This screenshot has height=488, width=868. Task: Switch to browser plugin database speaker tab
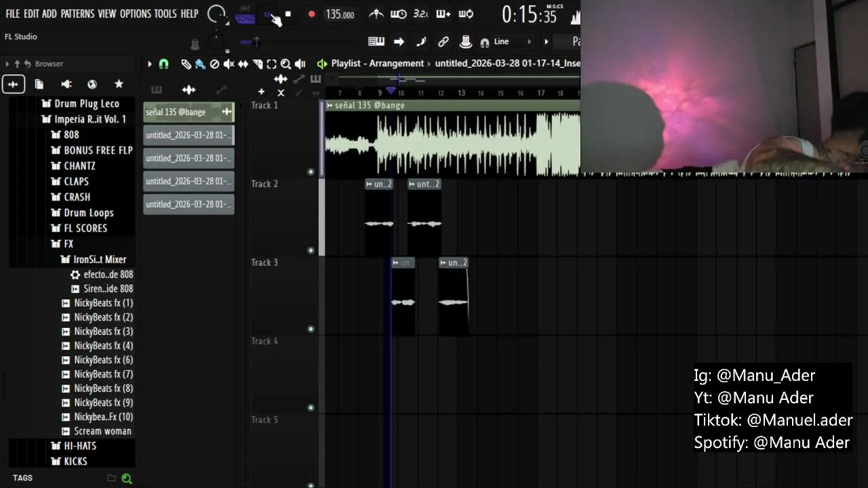pyautogui.click(x=66, y=84)
